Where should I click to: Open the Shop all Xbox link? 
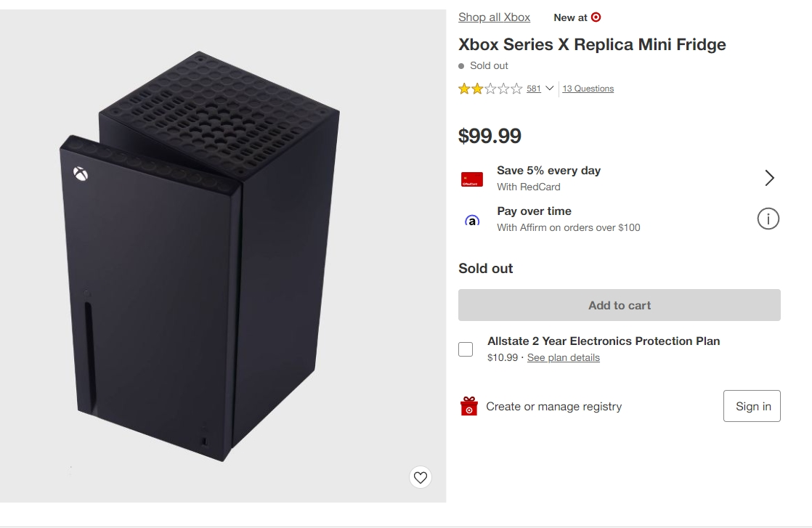(494, 17)
